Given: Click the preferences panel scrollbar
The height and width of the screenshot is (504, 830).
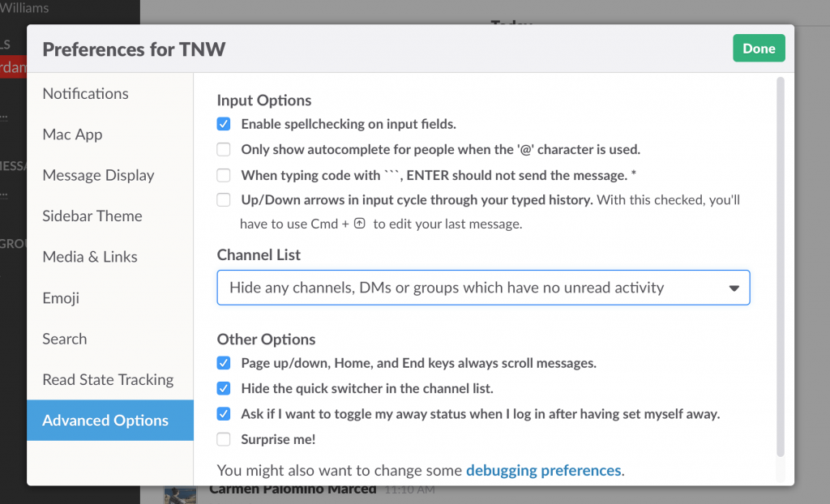Looking at the screenshot, I should pyautogui.click(x=781, y=267).
